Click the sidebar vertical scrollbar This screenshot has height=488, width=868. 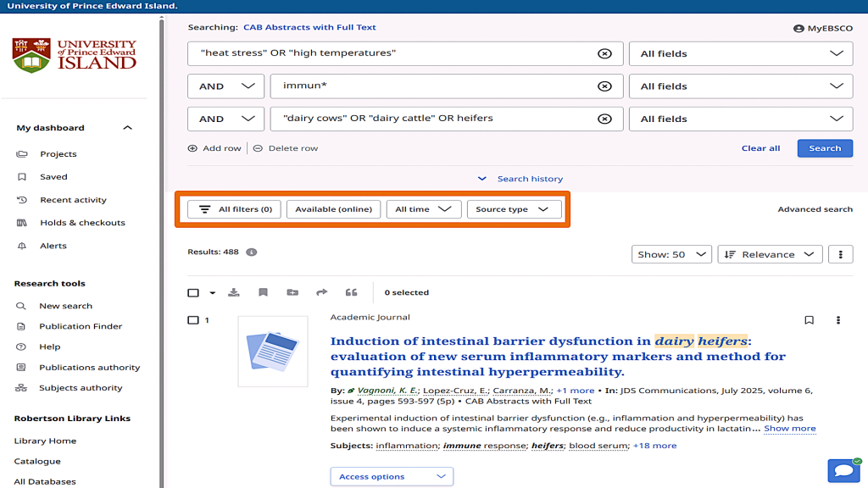click(161, 254)
